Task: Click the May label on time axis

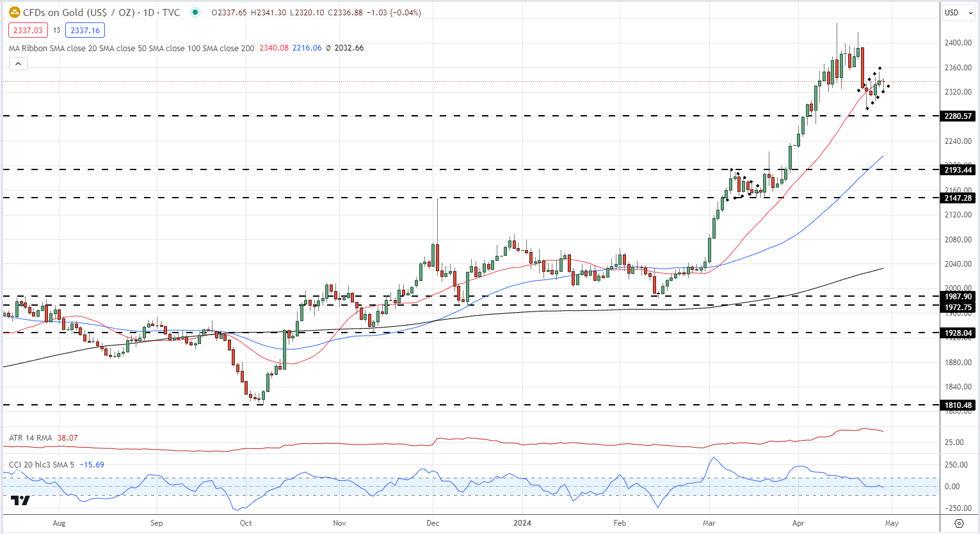Action: [x=892, y=523]
